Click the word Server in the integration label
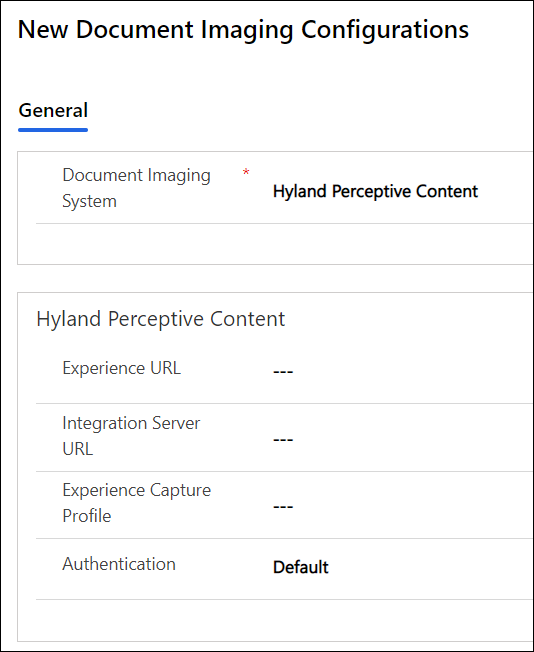534x652 pixels. (x=176, y=423)
